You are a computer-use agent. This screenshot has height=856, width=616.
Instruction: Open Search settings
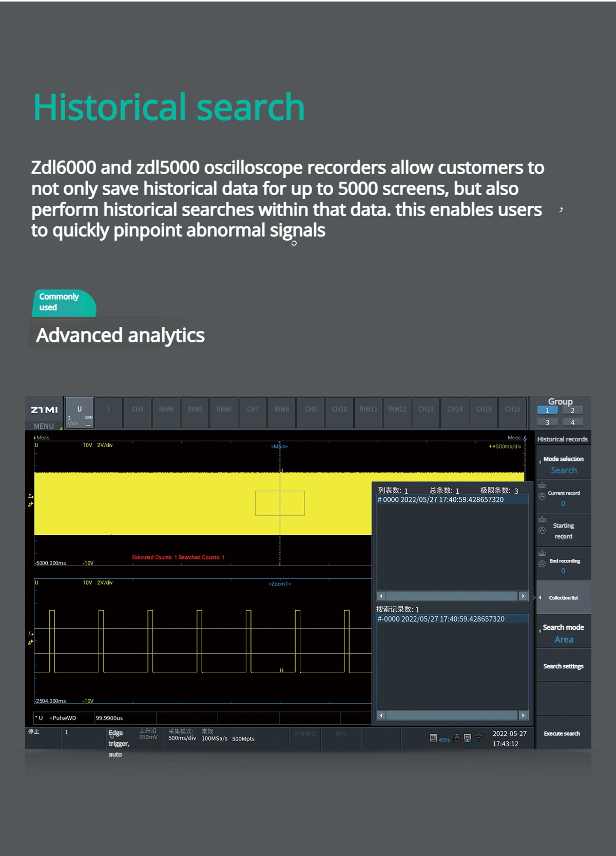563,666
